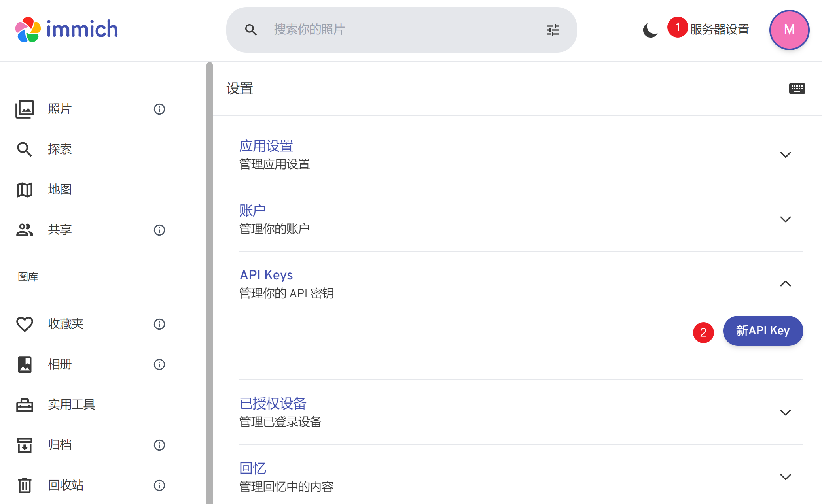This screenshot has height=504, width=822.
Task: Open the M user avatar menu
Action: pos(789,30)
